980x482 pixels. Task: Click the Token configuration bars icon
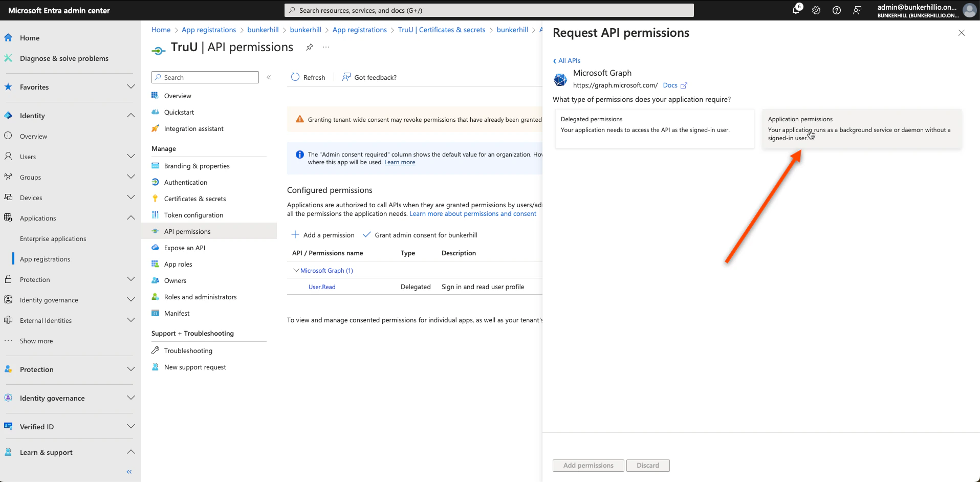pos(155,215)
